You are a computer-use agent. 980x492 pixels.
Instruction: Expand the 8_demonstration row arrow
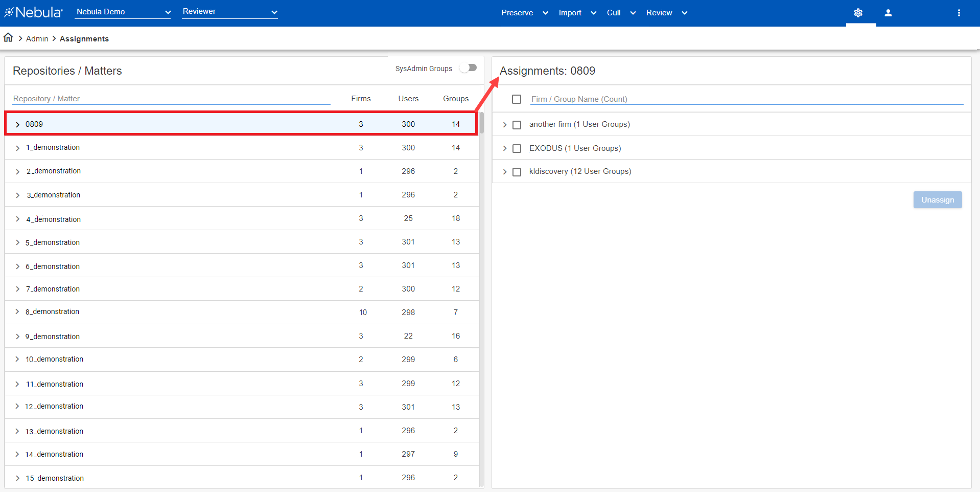[17, 312]
